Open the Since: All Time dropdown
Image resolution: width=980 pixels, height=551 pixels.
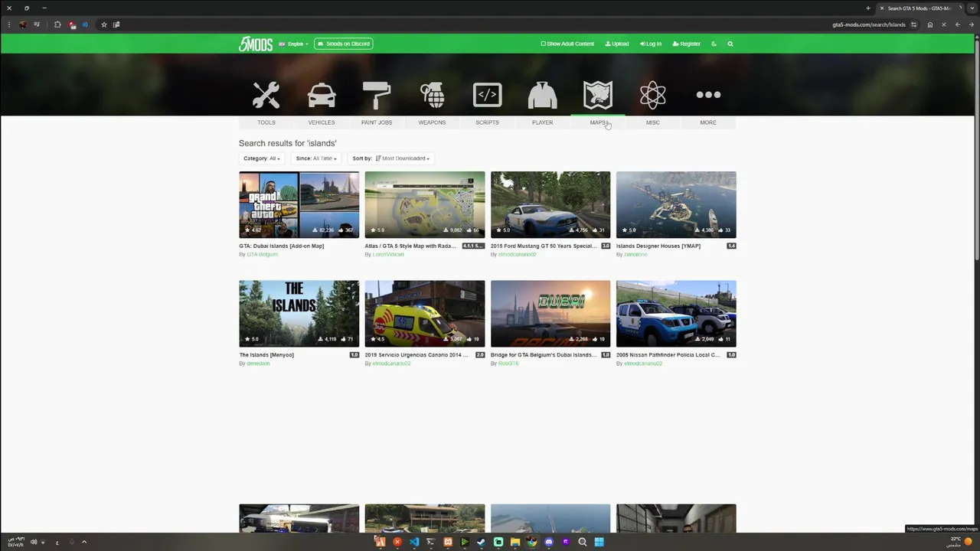pos(316,158)
